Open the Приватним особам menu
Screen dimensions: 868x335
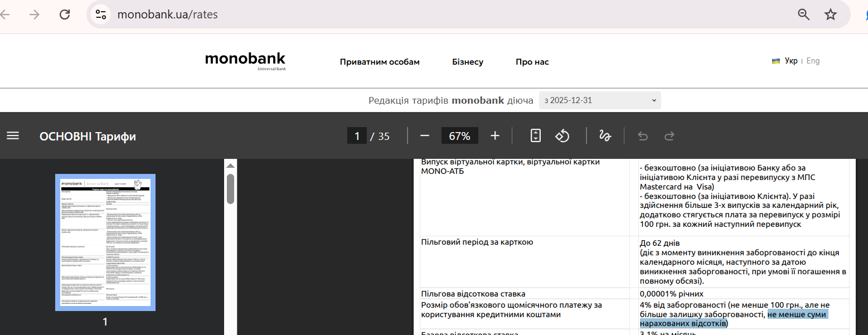click(x=380, y=62)
